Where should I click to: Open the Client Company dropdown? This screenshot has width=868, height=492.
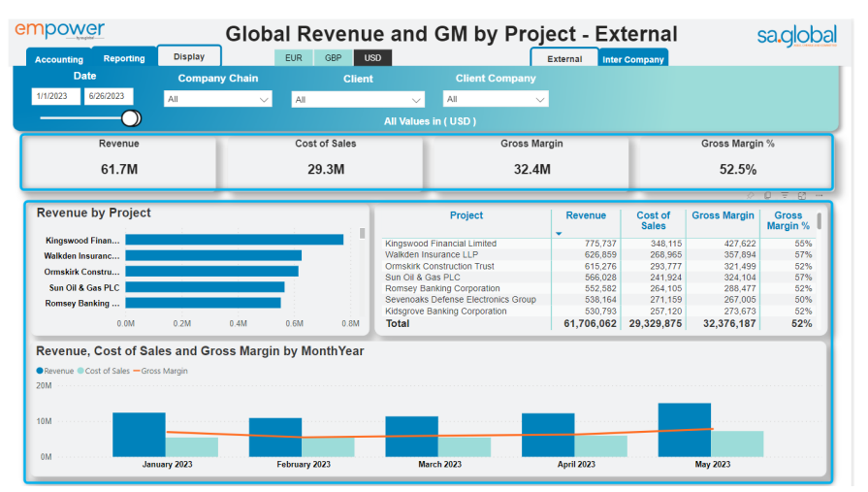(496, 99)
